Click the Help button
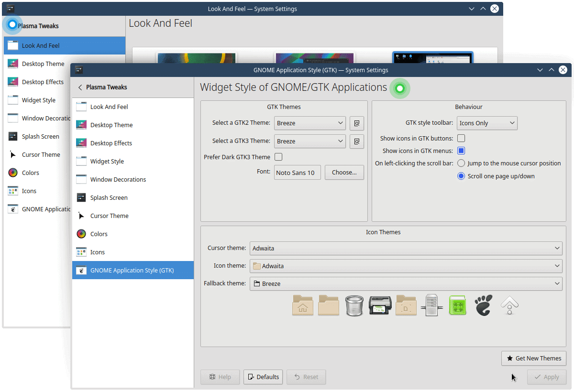Screen dimensions: 574x392 pyautogui.click(x=220, y=377)
